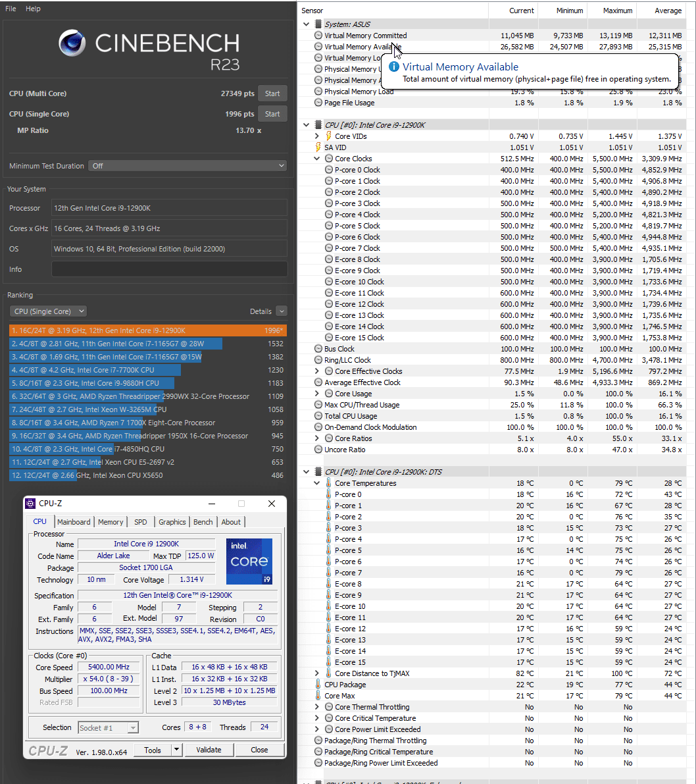
Task: Open the Cinebench File menu
Action: 11,9
